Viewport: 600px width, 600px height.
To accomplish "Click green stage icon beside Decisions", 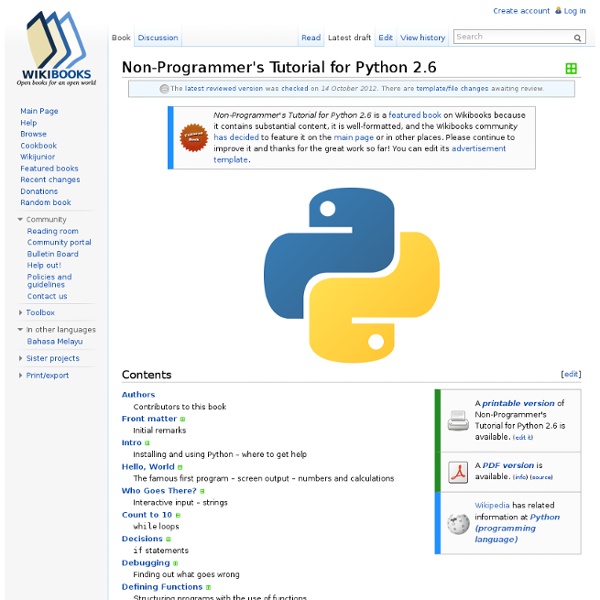I will 168,539.
